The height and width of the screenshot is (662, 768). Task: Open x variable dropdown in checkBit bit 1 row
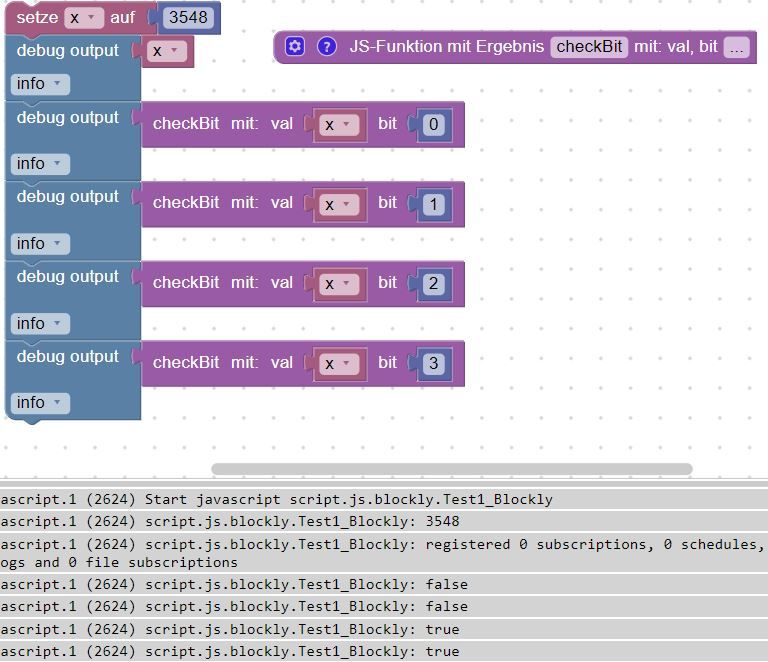(x=339, y=205)
